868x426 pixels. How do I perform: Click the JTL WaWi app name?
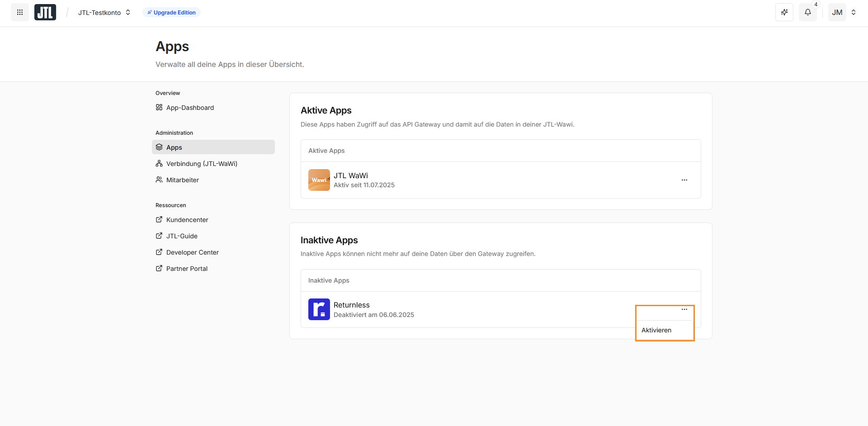[x=351, y=175]
